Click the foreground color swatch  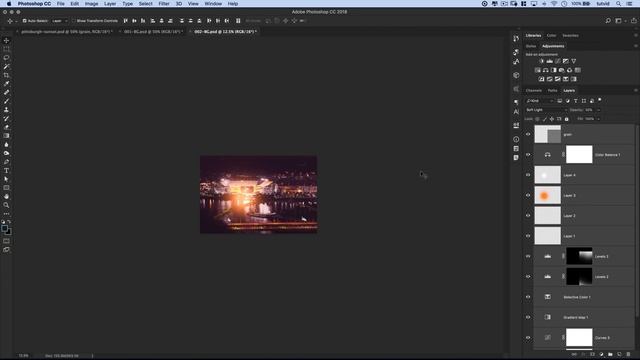coord(4,229)
